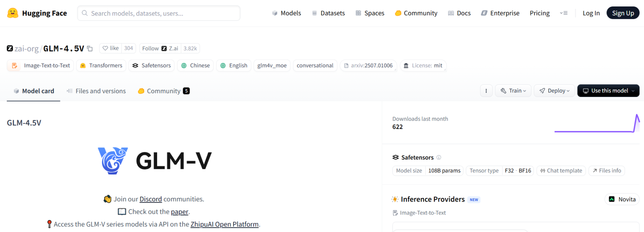Image resolution: width=644 pixels, height=232 pixels.
Task: Click the Image-Text-to-Text task tag
Action: point(40,66)
